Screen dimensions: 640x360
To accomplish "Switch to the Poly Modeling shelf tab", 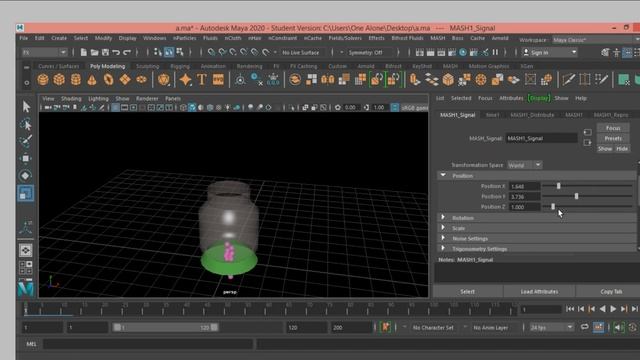I will pyautogui.click(x=108, y=66).
